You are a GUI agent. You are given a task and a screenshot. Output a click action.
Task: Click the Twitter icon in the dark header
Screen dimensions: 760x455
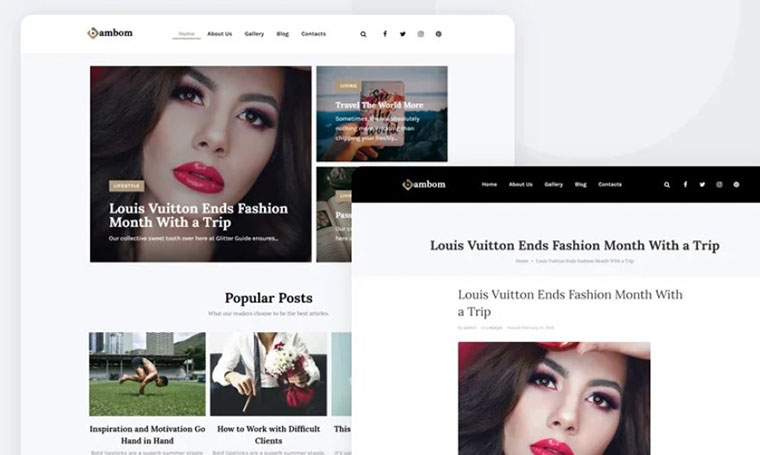click(702, 185)
